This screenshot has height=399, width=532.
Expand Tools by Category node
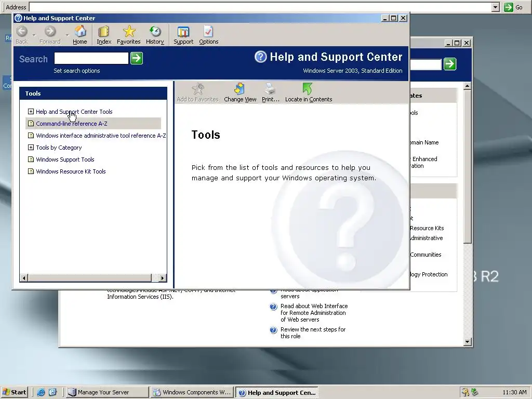31,147
